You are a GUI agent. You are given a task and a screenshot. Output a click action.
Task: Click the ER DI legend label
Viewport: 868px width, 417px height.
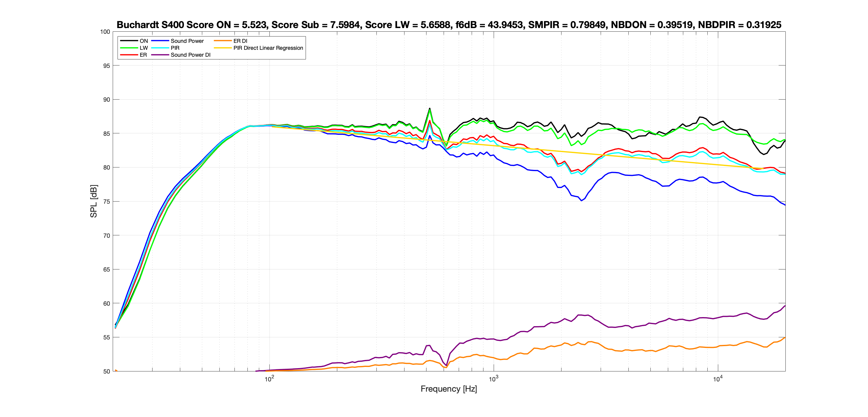pos(240,41)
